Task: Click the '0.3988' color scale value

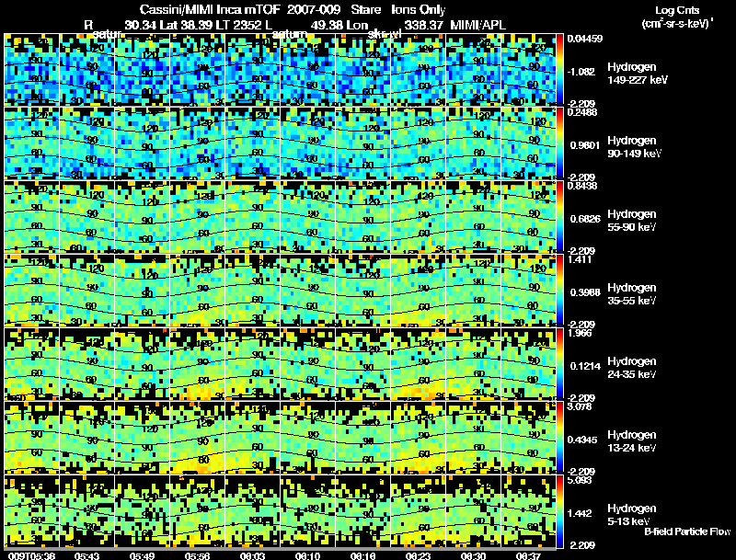Action: 585,292
